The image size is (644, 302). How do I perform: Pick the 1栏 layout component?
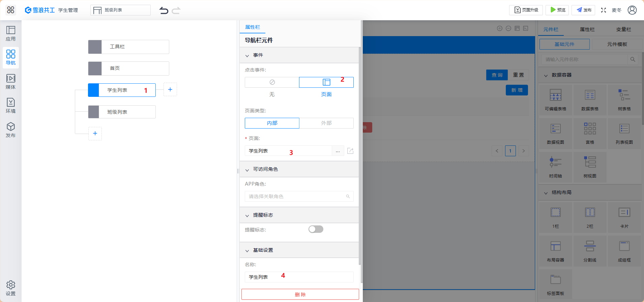[x=556, y=217]
